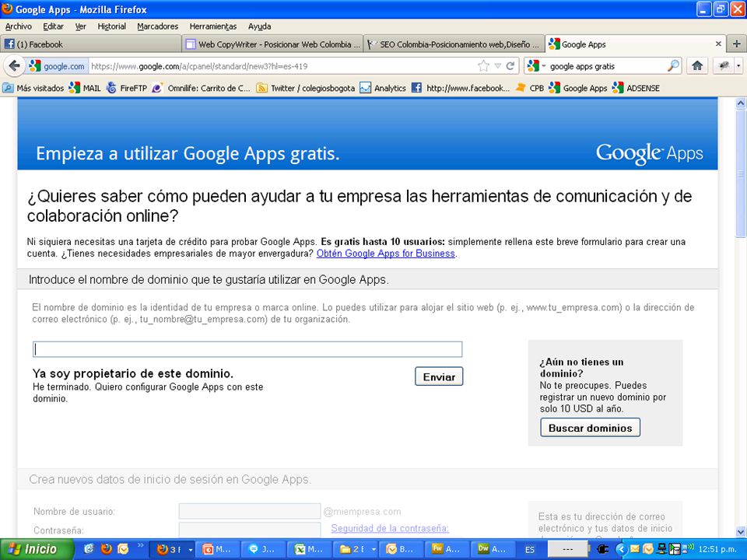Open the Herramientas menu
The height and width of the screenshot is (560, 747).
213,26
